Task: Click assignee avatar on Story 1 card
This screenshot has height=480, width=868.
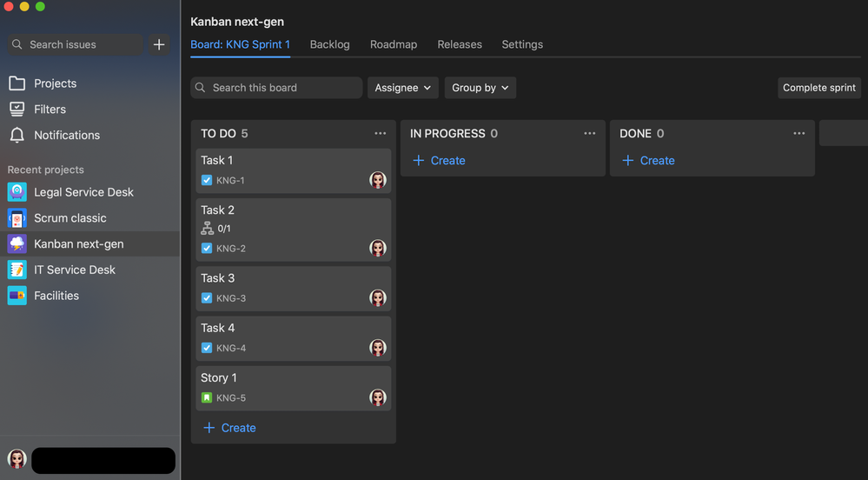Action: [378, 397]
